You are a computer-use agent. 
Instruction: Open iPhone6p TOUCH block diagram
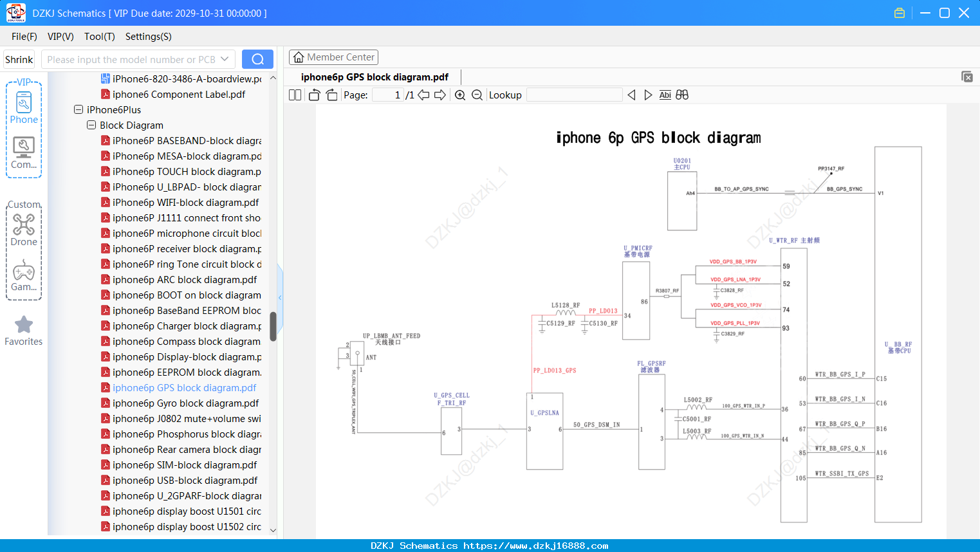click(187, 172)
